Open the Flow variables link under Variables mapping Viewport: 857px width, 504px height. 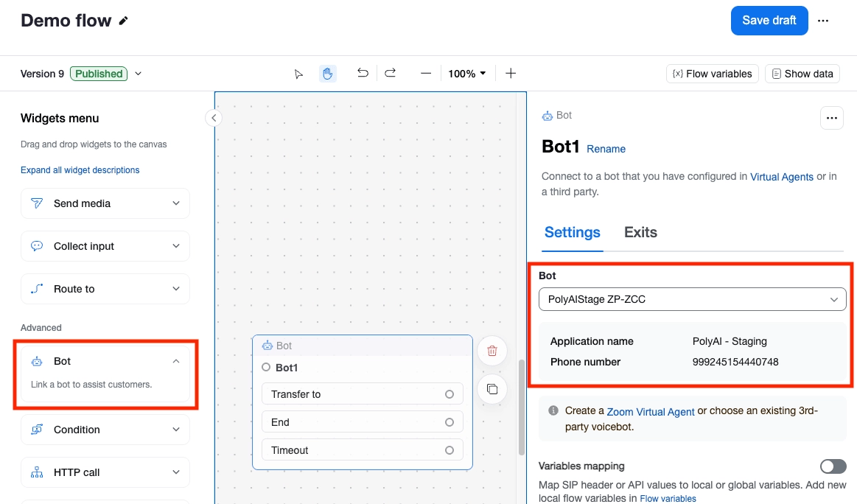[x=668, y=499]
